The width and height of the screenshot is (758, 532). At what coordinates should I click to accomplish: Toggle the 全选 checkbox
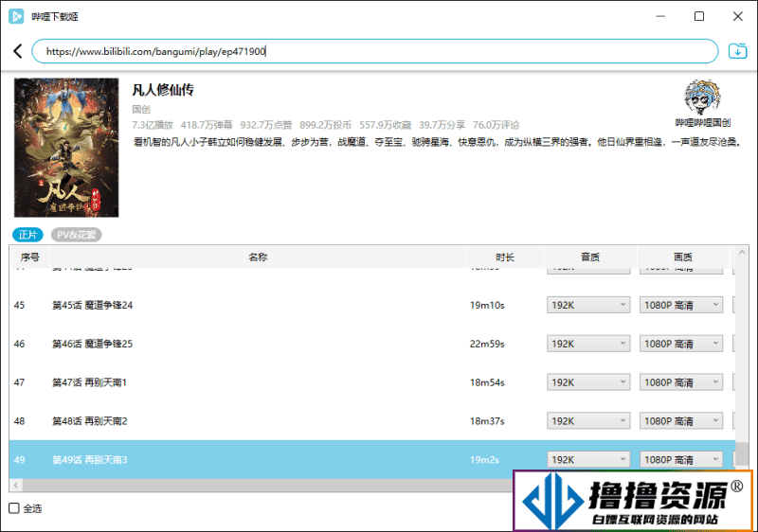[14, 508]
